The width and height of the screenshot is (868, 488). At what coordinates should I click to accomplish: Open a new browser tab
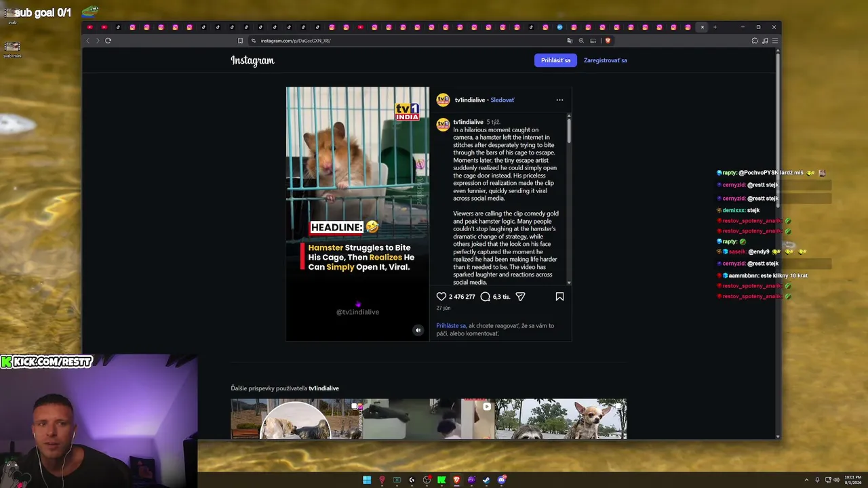point(715,27)
